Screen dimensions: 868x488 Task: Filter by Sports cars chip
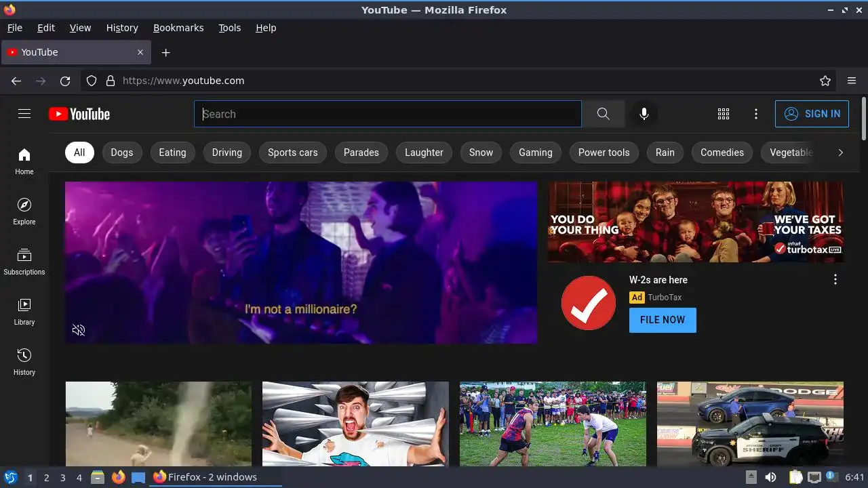point(293,152)
